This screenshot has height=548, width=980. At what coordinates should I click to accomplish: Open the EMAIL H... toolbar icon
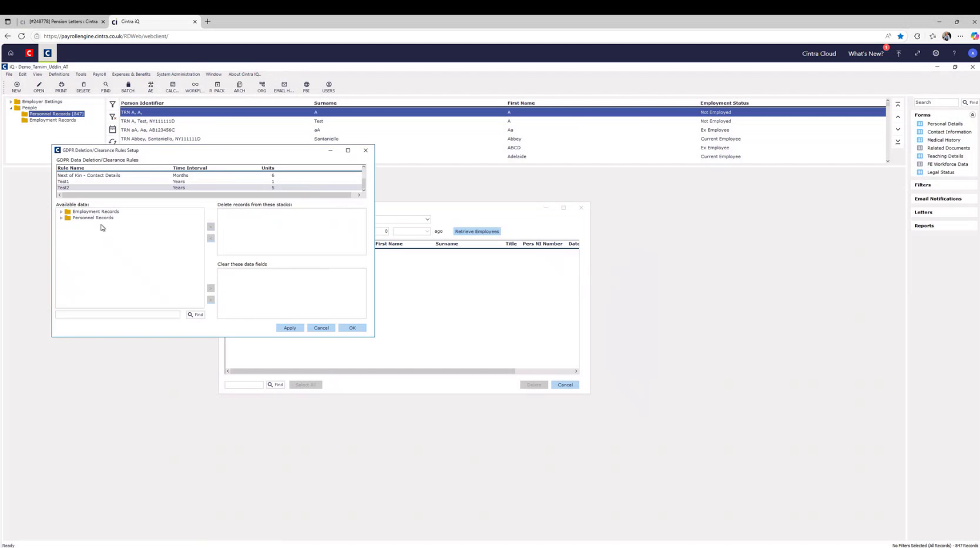point(283,87)
